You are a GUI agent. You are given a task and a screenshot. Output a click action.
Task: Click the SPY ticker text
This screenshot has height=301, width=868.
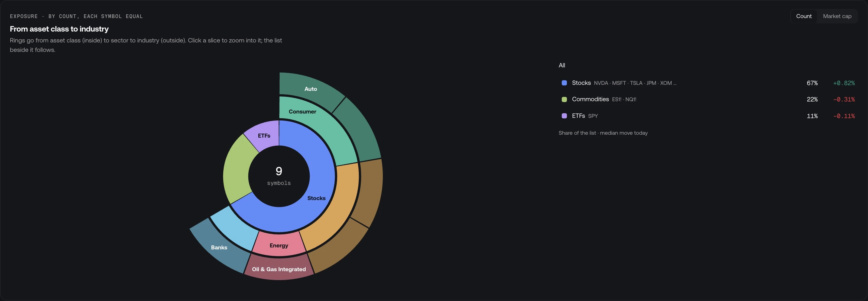point(593,116)
